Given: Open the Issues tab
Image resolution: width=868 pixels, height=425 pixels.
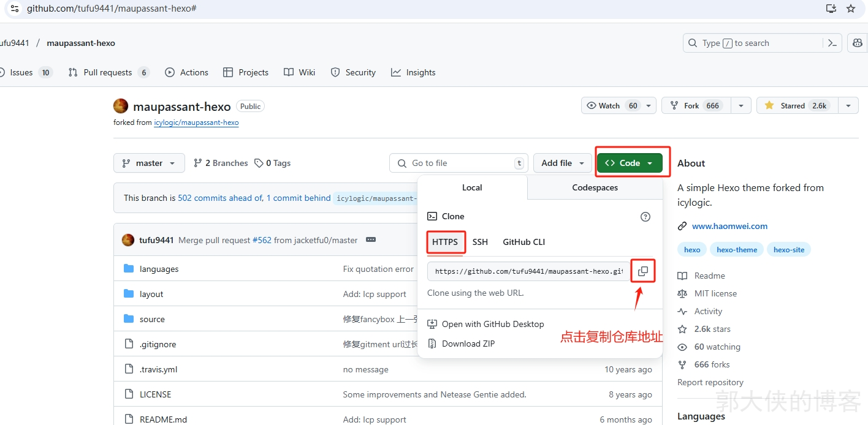Looking at the screenshot, I should coord(26,72).
